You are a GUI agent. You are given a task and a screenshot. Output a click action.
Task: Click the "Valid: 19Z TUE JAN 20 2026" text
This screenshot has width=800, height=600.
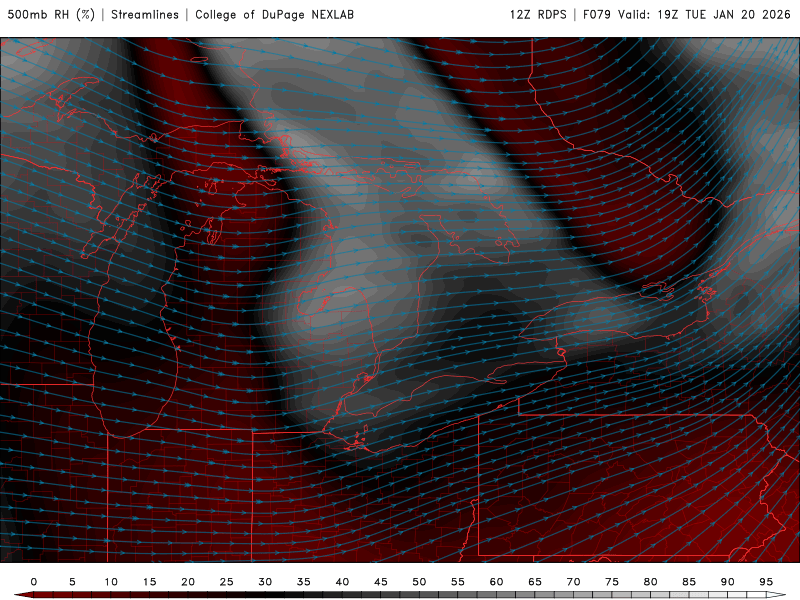pyautogui.click(x=705, y=14)
